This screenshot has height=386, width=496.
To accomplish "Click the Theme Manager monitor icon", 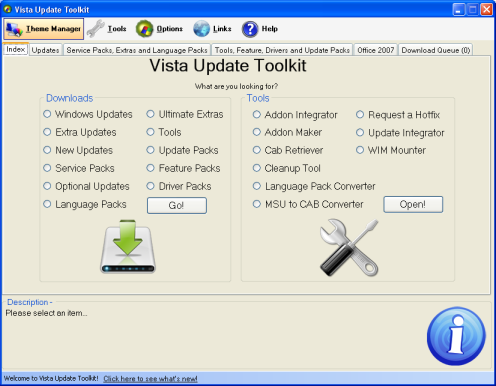I will click(14, 29).
